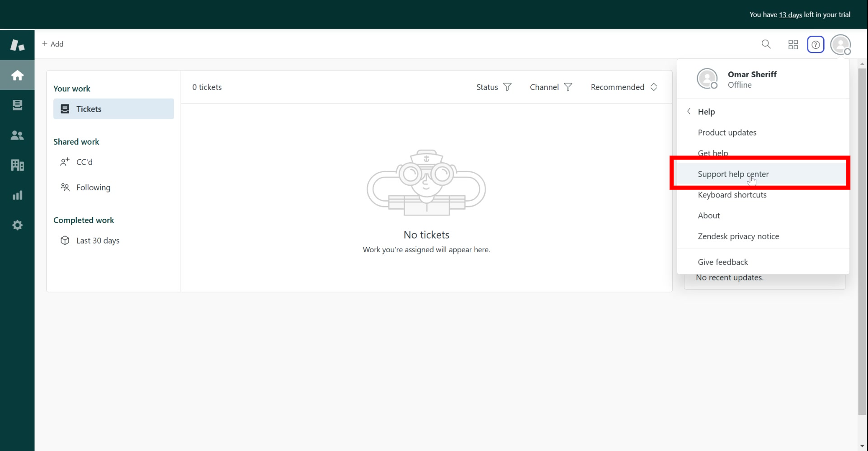This screenshot has width=868, height=451.
Task: Select Last 30 days completed work
Action: pos(98,240)
